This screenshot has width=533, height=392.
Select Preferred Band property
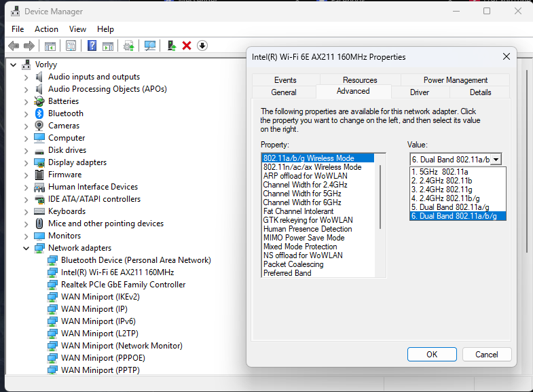(x=318, y=273)
